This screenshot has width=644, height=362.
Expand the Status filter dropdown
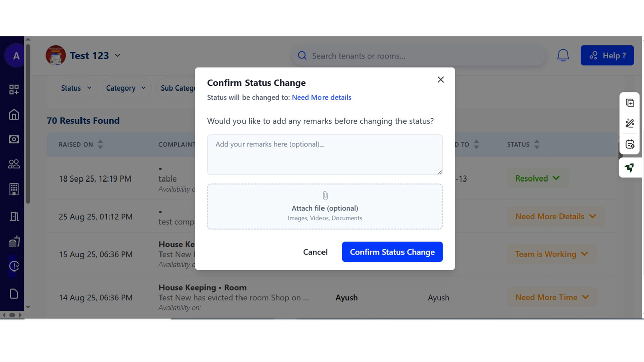(x=76, y=88)
